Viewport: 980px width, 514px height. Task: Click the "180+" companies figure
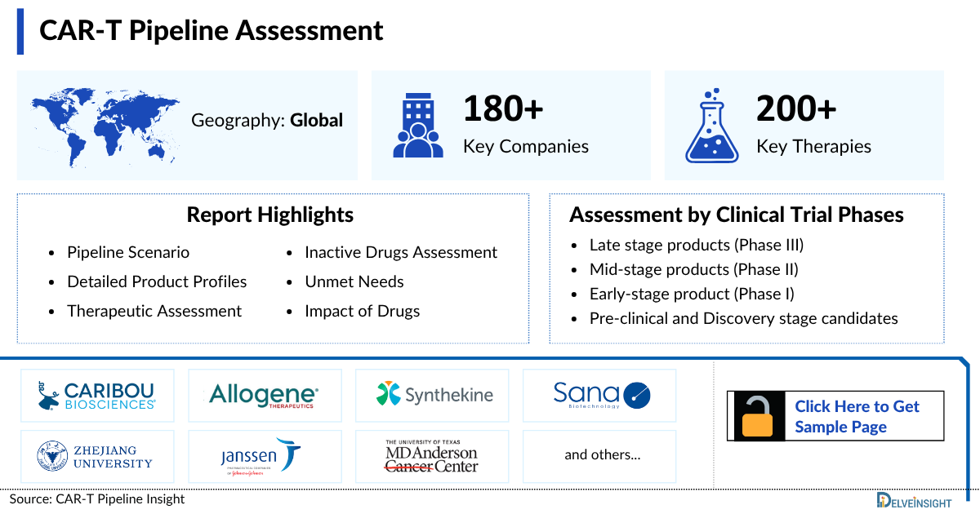(x=503, y=109)
